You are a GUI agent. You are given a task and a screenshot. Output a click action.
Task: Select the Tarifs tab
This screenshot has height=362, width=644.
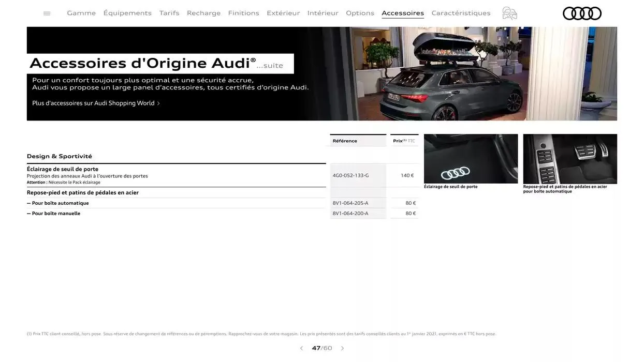[x=169, y=13]
